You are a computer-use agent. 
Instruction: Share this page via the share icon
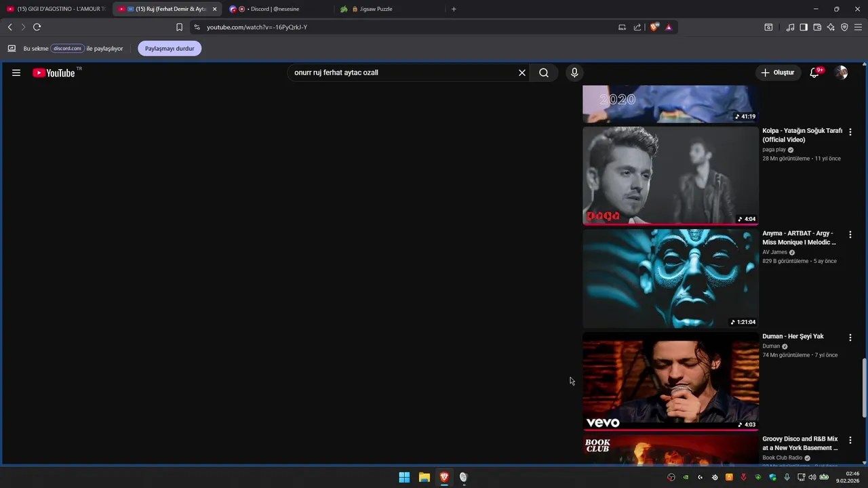637,27
